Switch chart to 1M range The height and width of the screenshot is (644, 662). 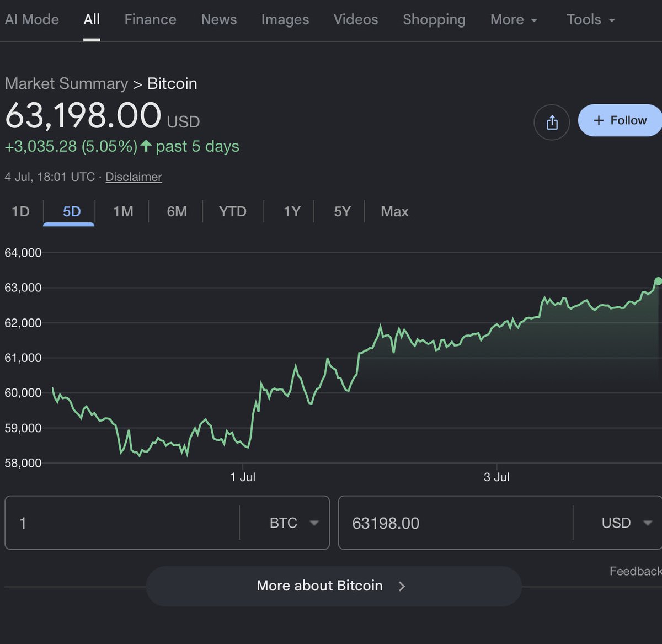coord(123,211)
